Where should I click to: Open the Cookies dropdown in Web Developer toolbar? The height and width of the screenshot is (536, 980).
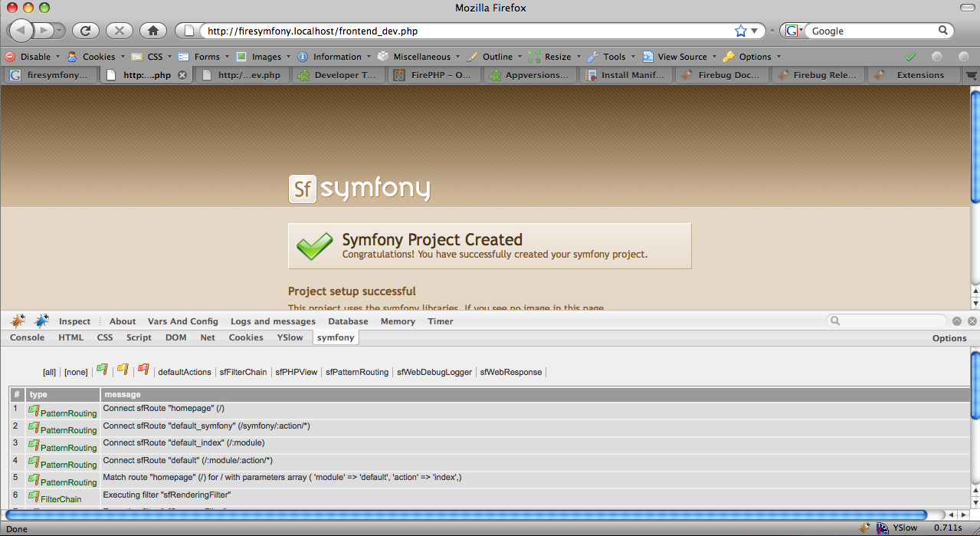95,57
